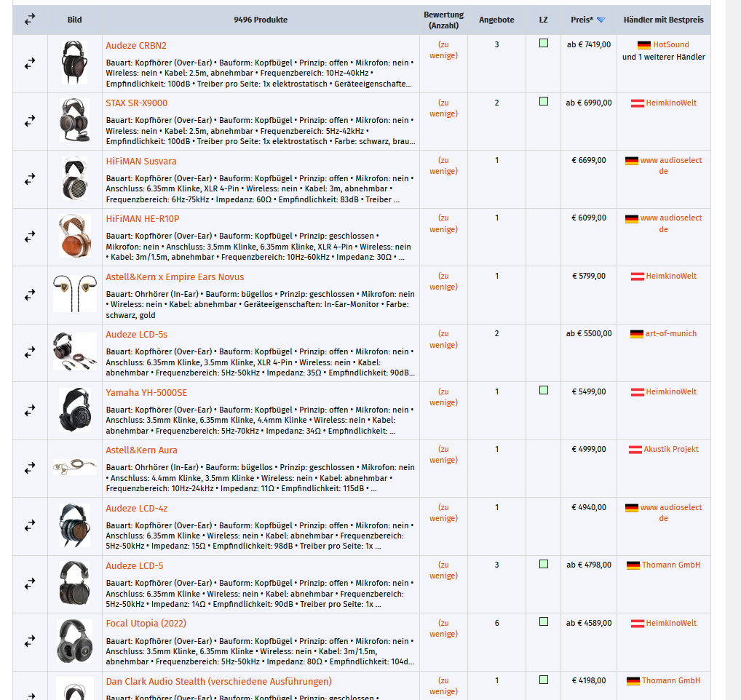
Task: Click Audeze CRBN2 headphone thumbnail
Action: pos(75,63)
